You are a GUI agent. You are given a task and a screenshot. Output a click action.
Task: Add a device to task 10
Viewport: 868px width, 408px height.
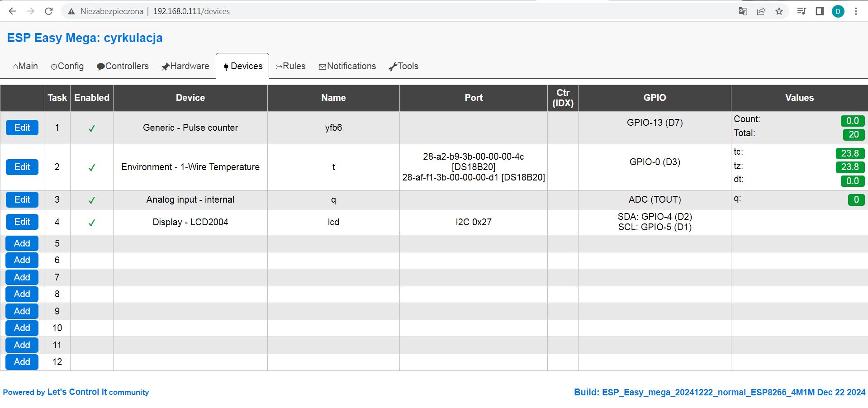(22, 328)
